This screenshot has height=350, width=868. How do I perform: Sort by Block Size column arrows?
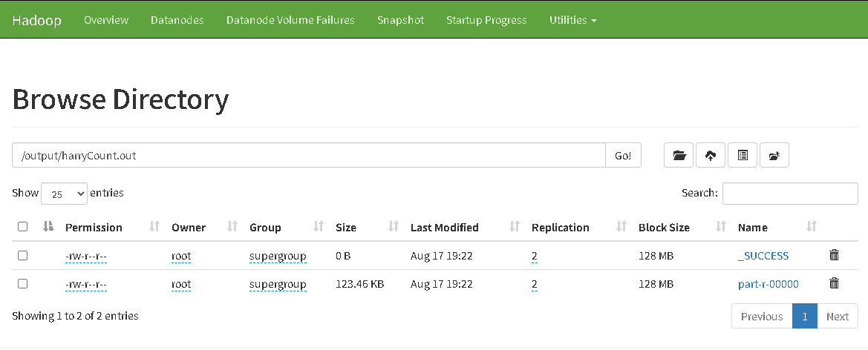[x=720, y=227]
